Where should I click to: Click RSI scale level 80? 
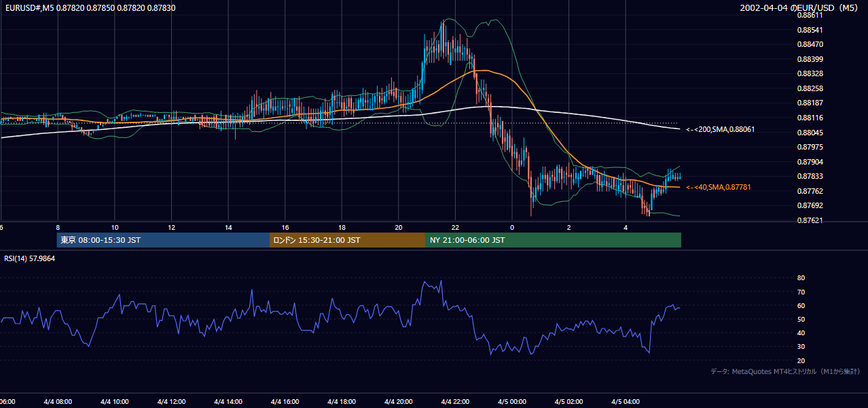coord(801,278)
